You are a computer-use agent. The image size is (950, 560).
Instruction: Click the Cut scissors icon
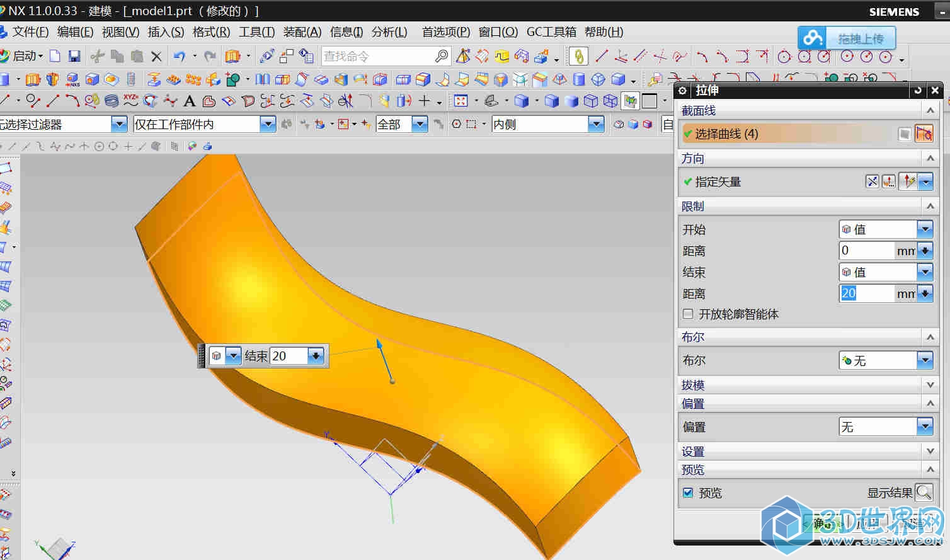coord(98,56)
